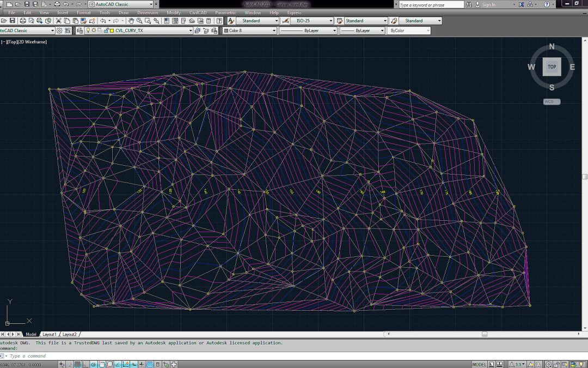Image resolution: width=588 pixels, height=368 pixels.
Task: Toggle the MODEL space status button
Action: click(480, 364)
